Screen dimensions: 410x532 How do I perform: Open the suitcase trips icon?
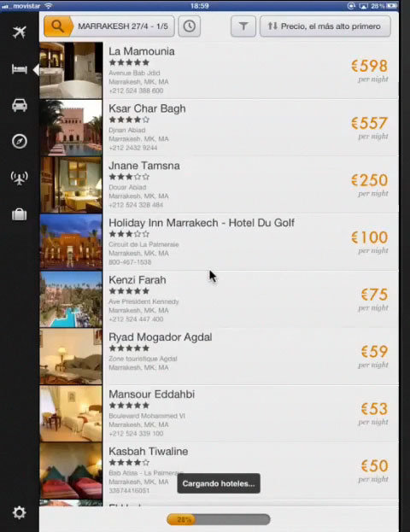tap(20, 214)
